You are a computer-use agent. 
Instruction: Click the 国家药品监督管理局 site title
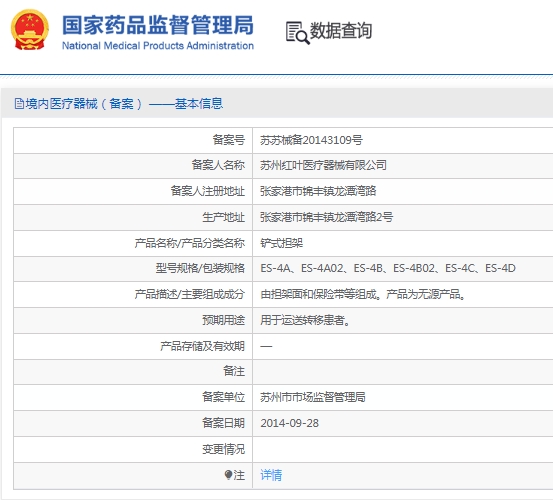(x=158, y=25)
